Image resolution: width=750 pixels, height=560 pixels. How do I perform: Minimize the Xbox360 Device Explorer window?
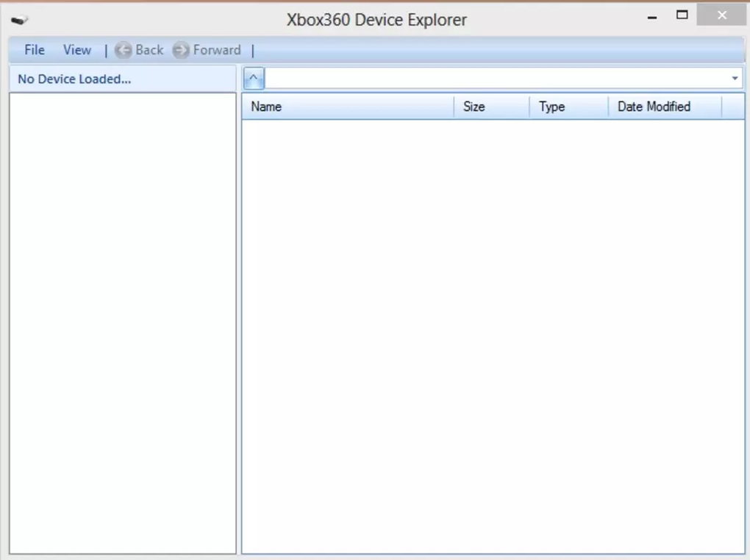coord(652,16)
